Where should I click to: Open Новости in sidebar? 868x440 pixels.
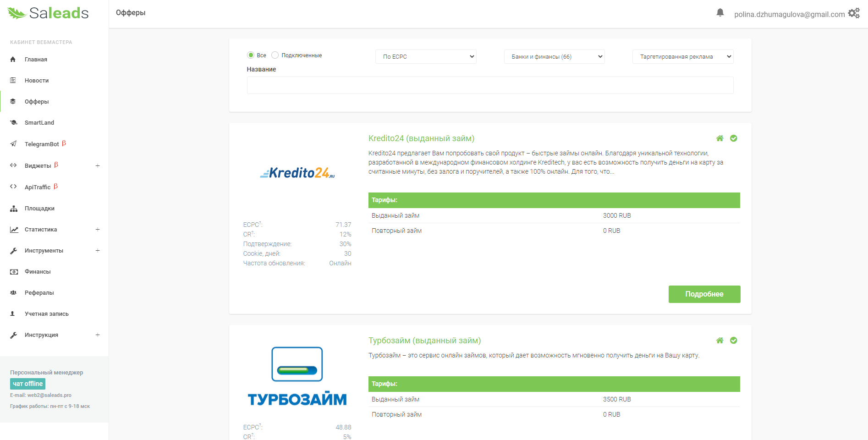coord(37,80)
